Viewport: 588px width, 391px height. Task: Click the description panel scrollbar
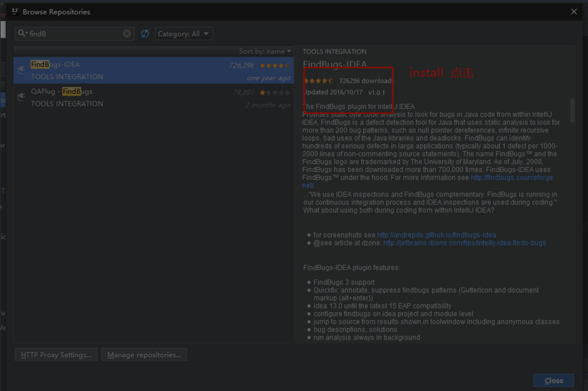tap(572, 110)
